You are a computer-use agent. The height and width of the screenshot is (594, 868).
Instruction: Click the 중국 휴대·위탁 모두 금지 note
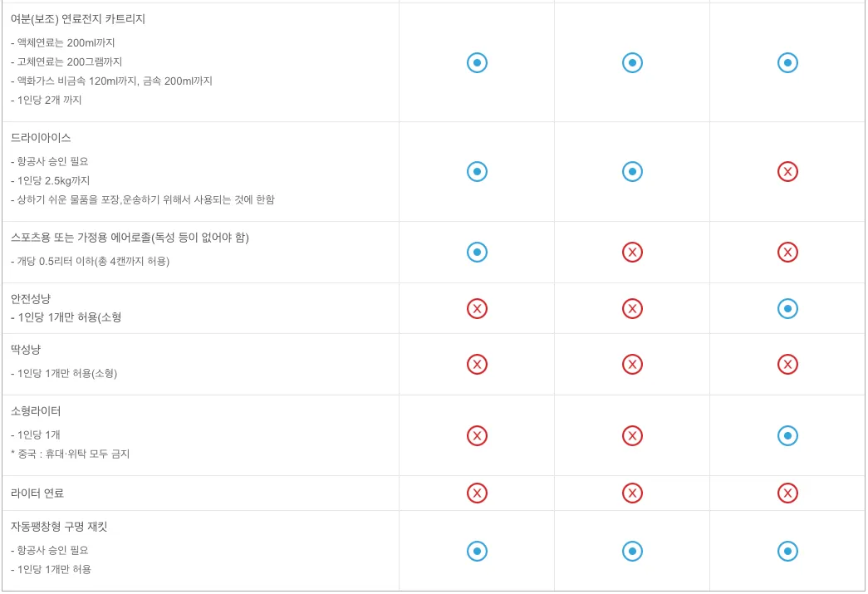71,454
